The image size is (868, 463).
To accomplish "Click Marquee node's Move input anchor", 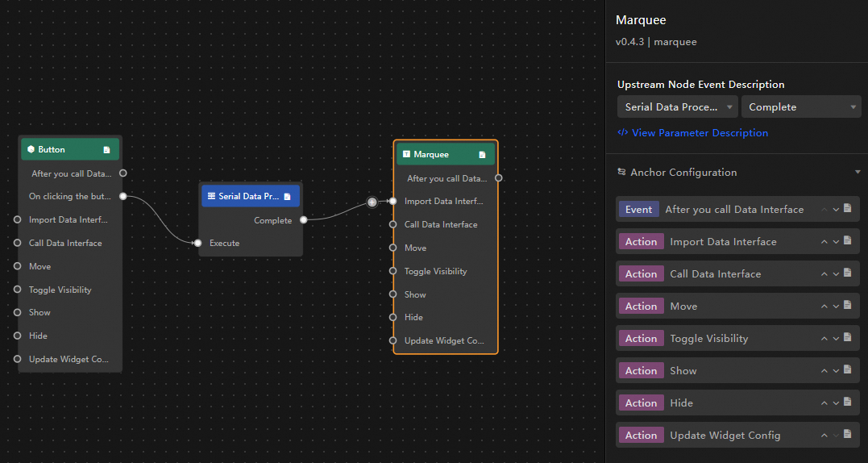I will coord(392,248).
